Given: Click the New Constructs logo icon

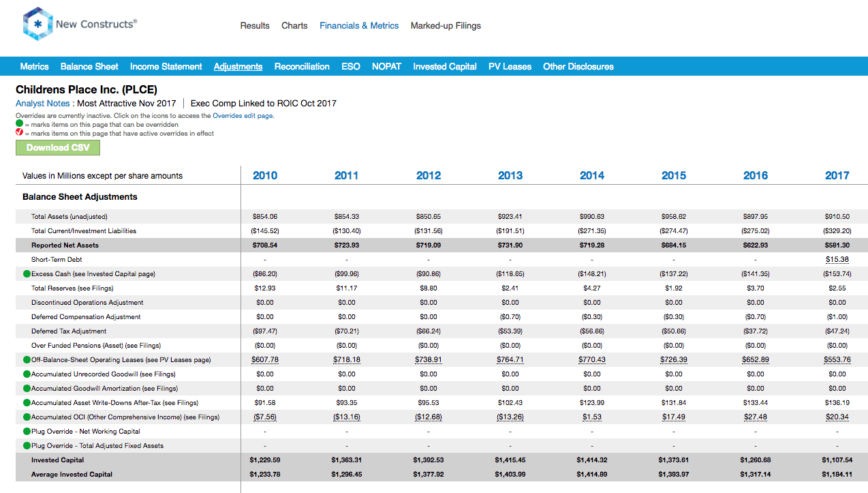Looking at the screenshot, I should tap(37, 25).
